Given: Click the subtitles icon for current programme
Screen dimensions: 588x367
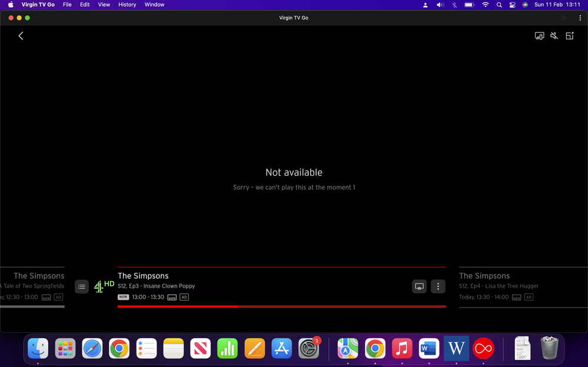Looking at the screenshot, I should (172, 297).
